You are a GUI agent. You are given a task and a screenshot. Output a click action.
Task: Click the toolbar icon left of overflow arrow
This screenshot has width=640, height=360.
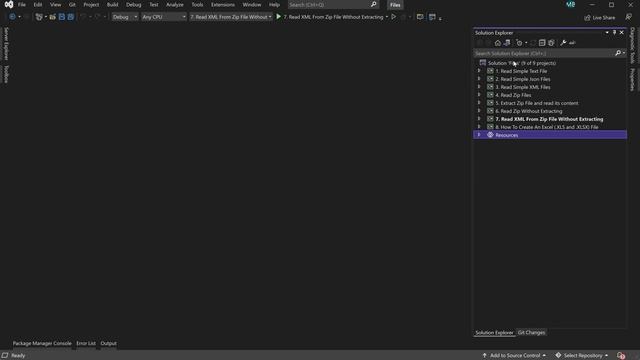[x=432, y=17]
